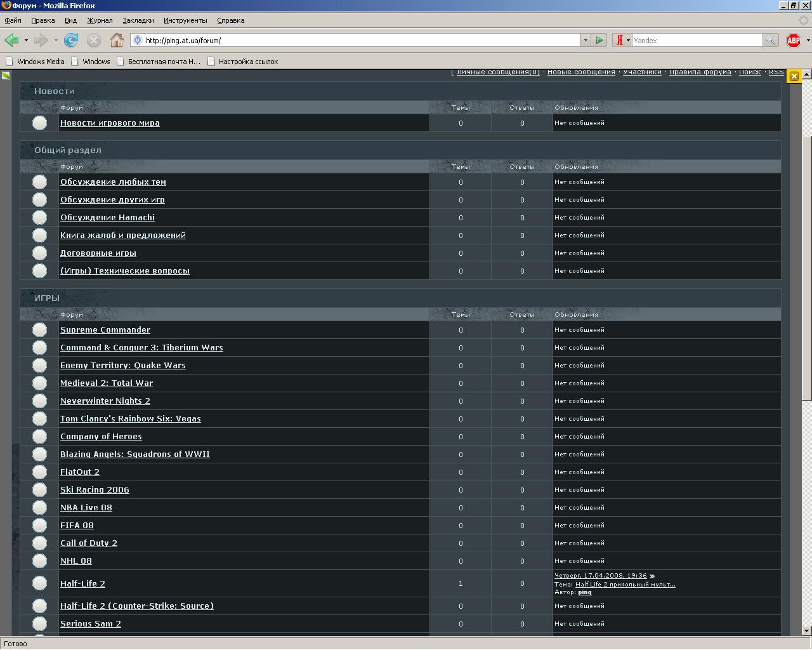Open the Forward button history dropdown arrow
The width and height of the screenshot is (812, 650).
coord(56,41)
